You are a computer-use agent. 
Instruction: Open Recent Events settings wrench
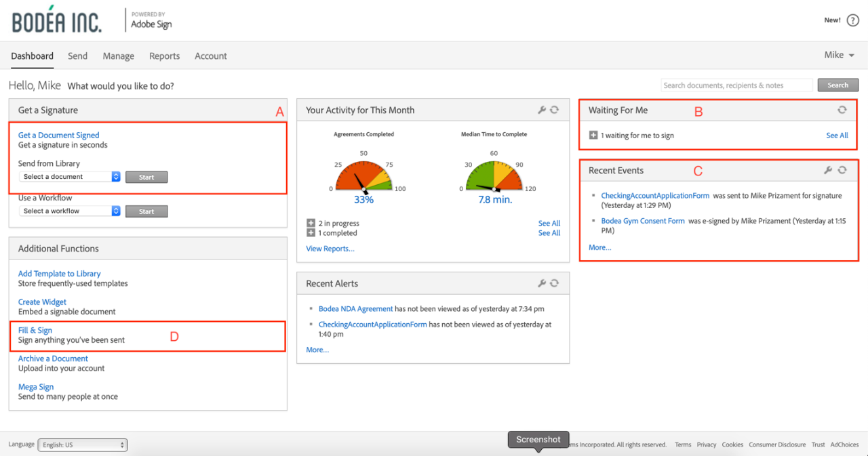828,170
